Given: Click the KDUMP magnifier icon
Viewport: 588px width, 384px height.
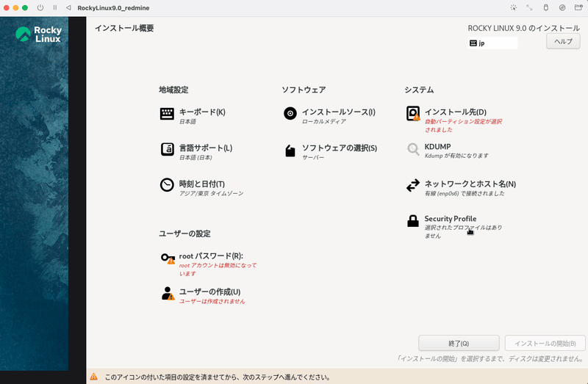Looking at the screenshot, I should [x=413, y=149].
